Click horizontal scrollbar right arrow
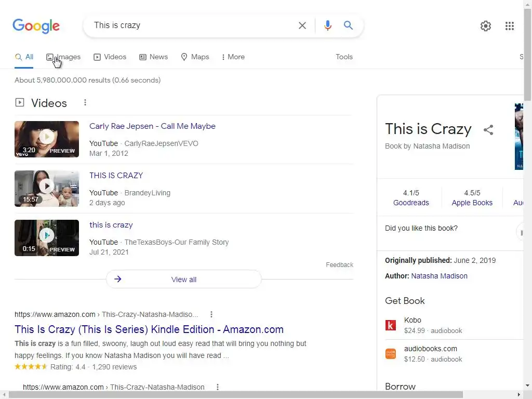The image size is (532, 399). [519, 395]
